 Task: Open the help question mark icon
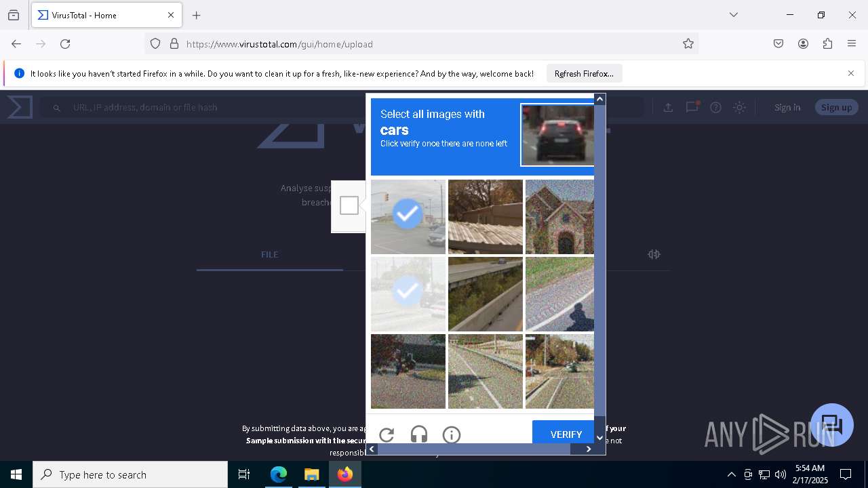coord(715,107)
